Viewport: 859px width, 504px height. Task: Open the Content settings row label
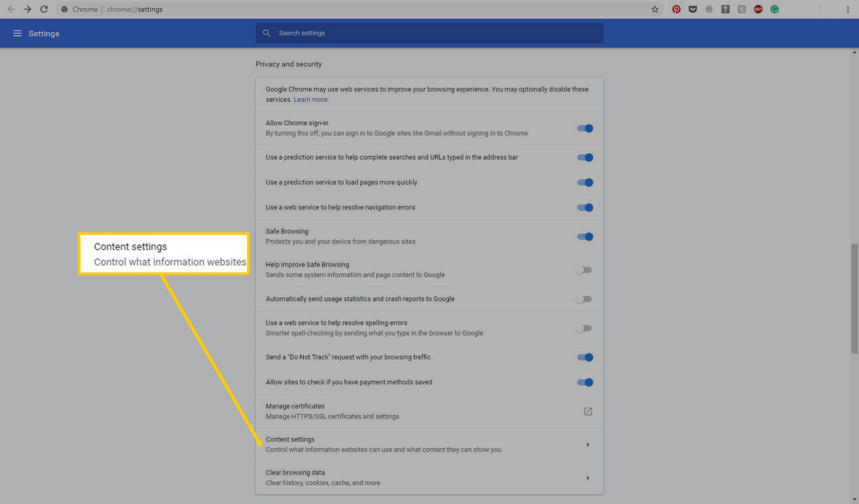click(290, 440)
